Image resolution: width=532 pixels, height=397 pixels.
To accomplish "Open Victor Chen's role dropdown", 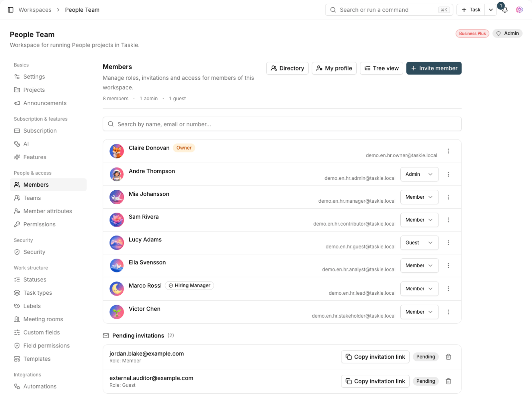I will pos(419,312).
